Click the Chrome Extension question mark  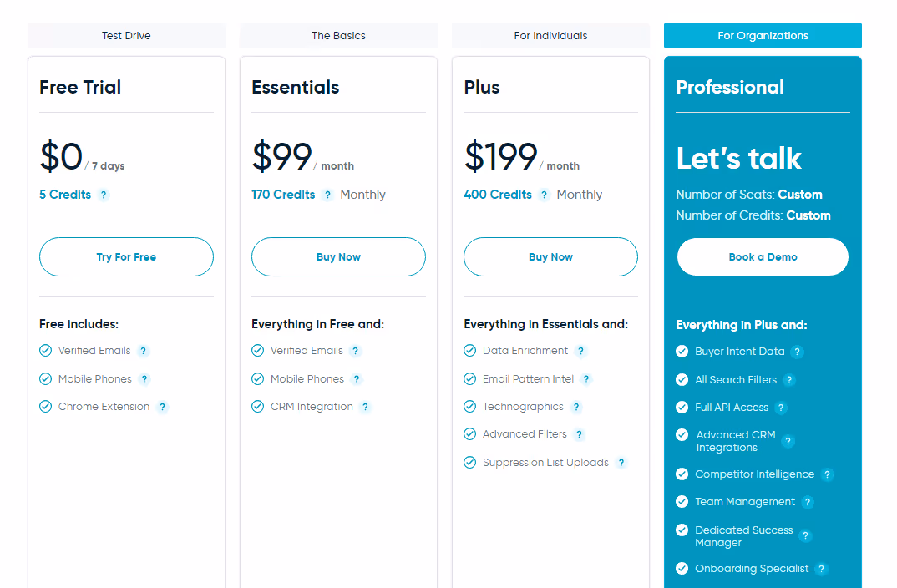coord(163,407)
